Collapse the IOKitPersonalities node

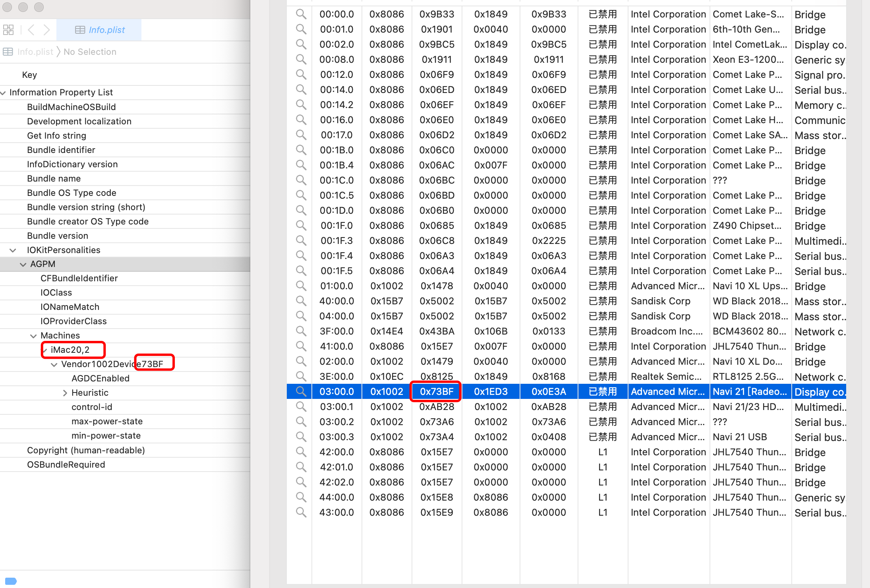tap(13, 250)
